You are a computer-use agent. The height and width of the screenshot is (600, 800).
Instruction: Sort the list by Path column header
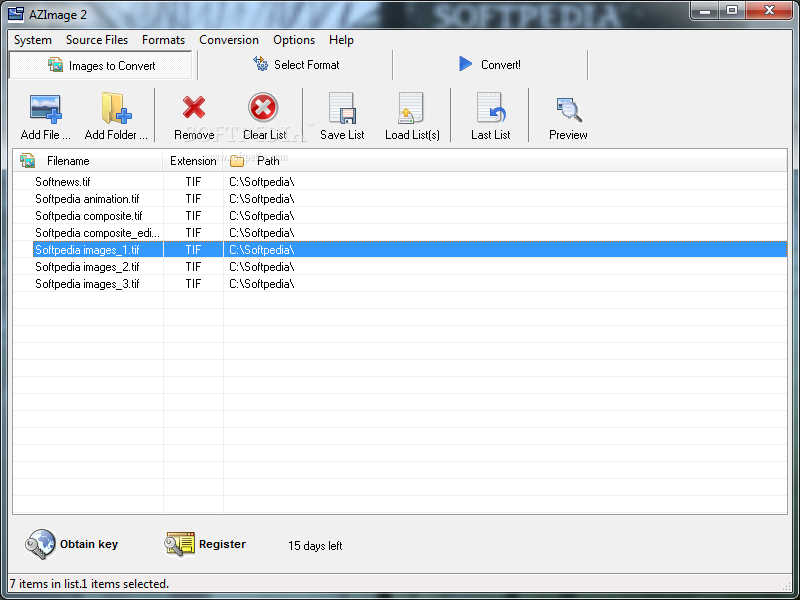tap(505, 161)
